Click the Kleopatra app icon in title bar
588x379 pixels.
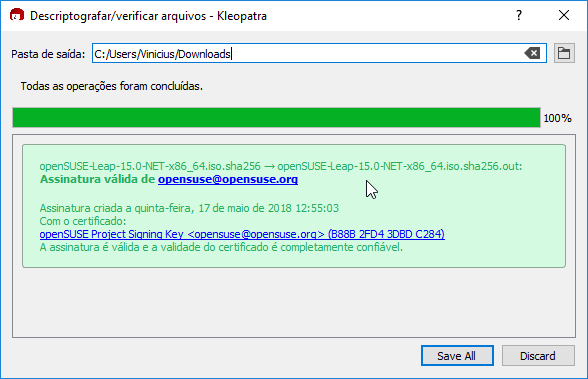tap(16, 16)
